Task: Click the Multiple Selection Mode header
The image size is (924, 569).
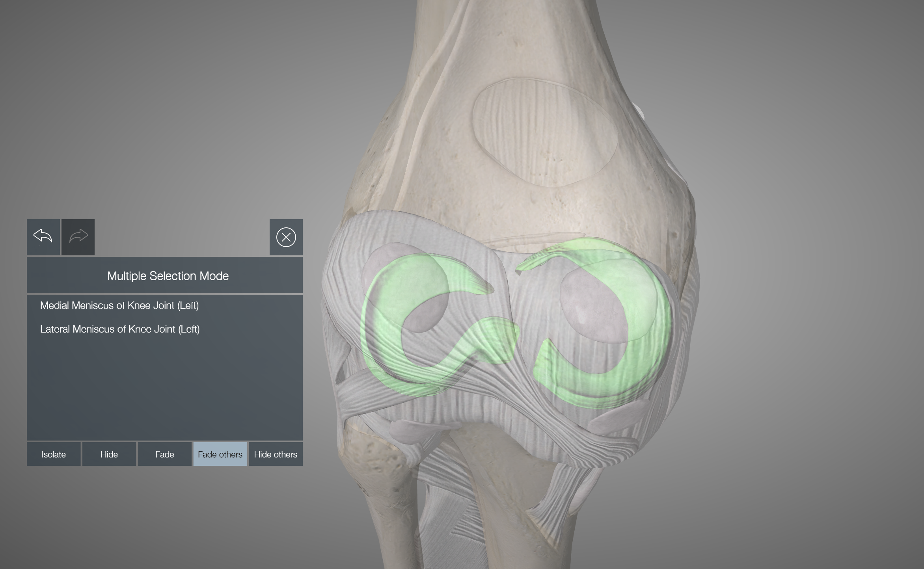Action: [165, 275]
